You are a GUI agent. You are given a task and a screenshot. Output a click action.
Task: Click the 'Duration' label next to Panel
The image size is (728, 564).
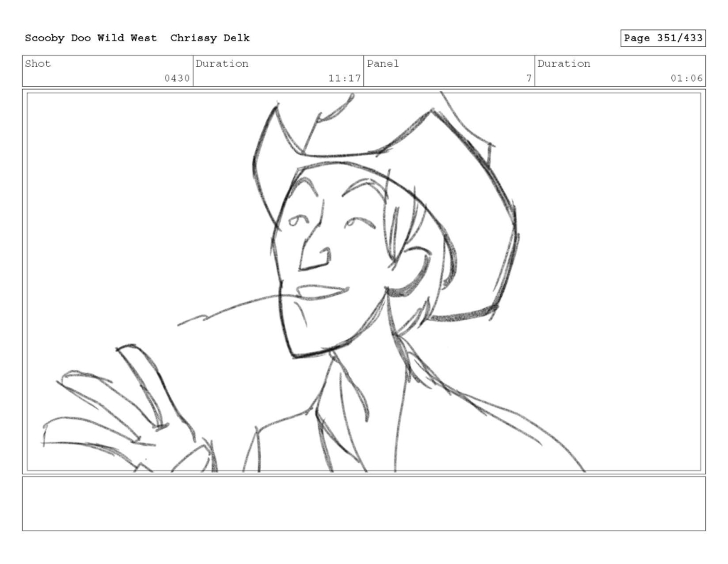pos(564,63)
